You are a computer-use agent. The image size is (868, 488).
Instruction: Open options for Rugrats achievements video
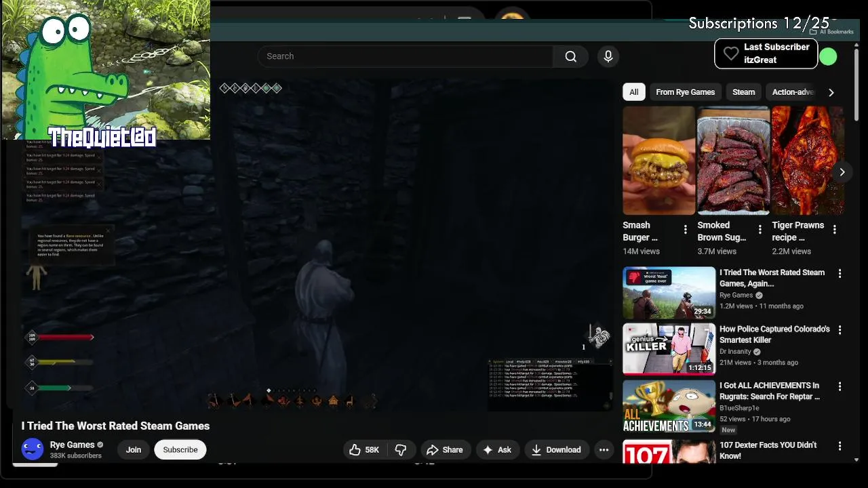(840, 386)
